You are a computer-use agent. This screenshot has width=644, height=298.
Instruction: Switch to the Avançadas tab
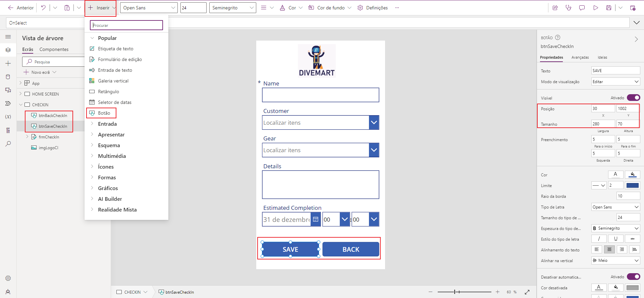pos(580,57)
